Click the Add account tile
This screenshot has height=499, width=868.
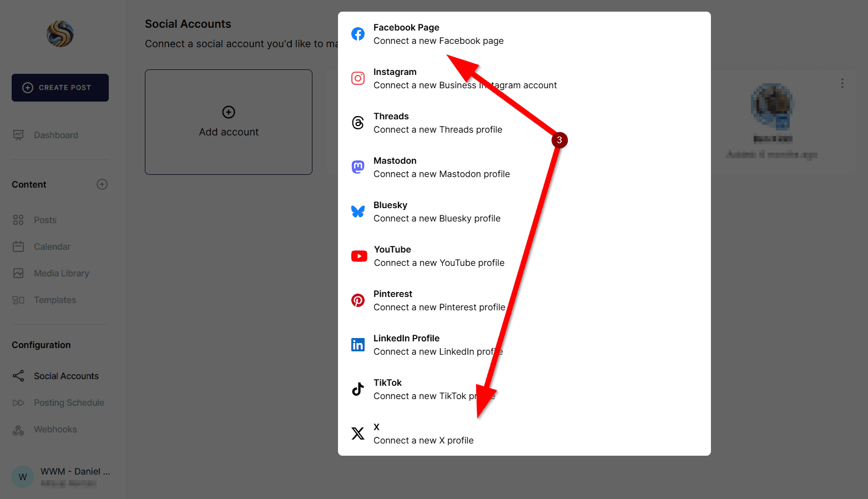point(228,122)
